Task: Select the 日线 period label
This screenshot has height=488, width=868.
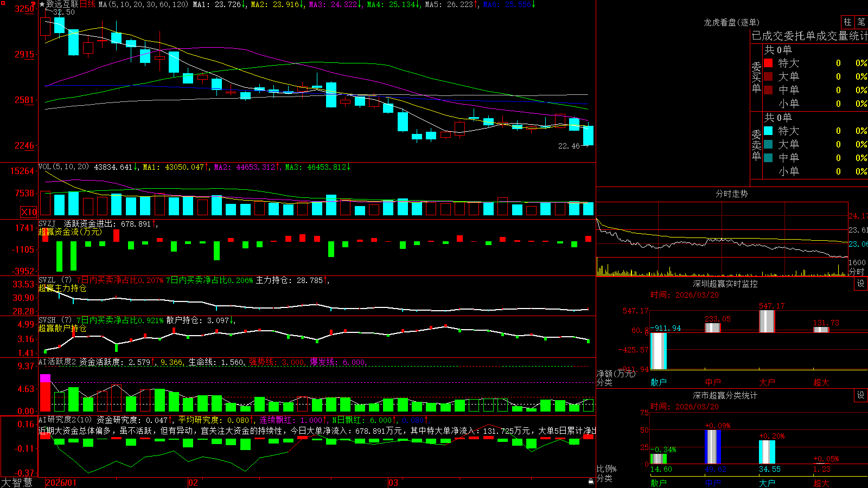Action: [88, 4]
